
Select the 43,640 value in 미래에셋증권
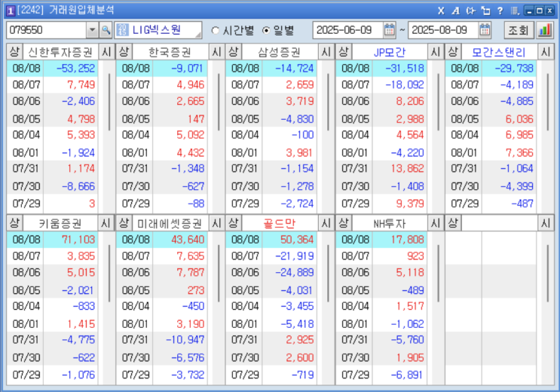coord(188,240)
